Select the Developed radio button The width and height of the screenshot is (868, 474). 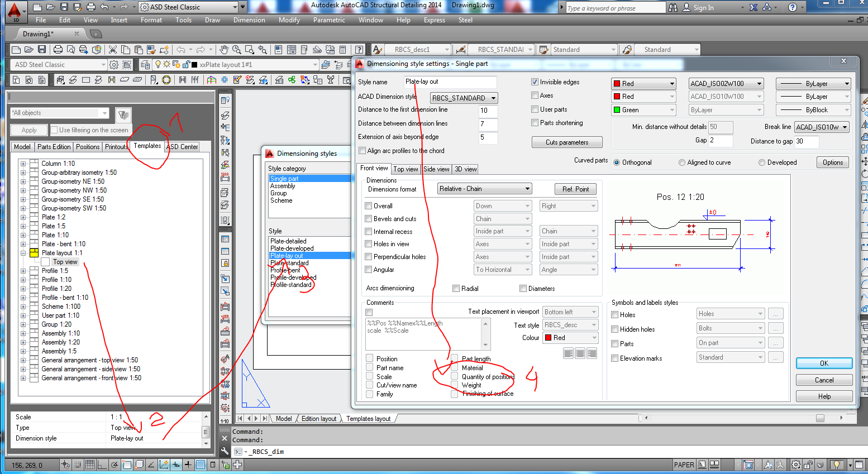point(761,162)
